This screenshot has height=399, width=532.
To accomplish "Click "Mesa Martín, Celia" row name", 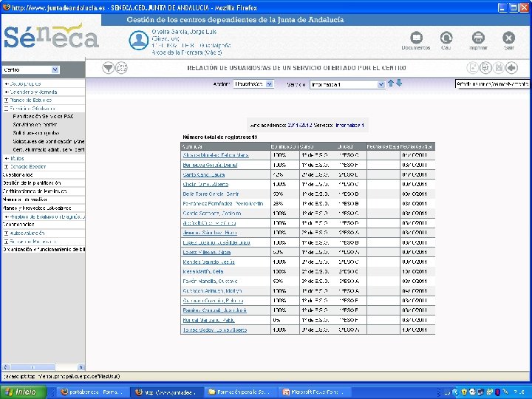I will pos(203,271).
